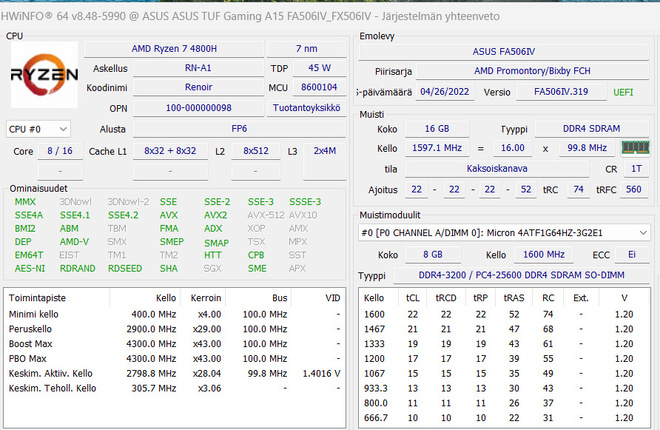Click the L2 cache value 8x512
660x430 pixels.
coord(255,151)
